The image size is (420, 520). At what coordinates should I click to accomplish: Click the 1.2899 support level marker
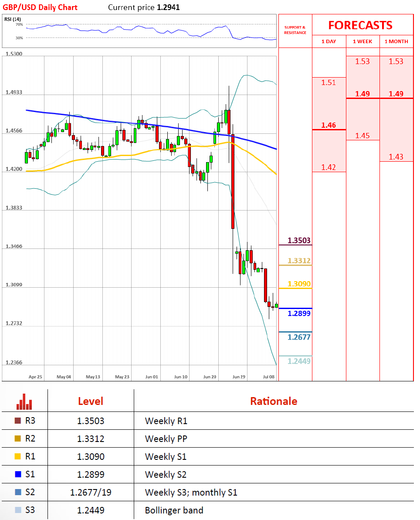[x=299, y=313]
